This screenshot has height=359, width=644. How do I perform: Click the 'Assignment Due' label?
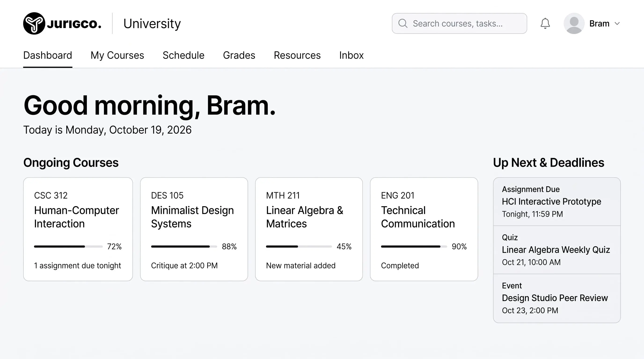pyautogui.click(x=531, y=189)
